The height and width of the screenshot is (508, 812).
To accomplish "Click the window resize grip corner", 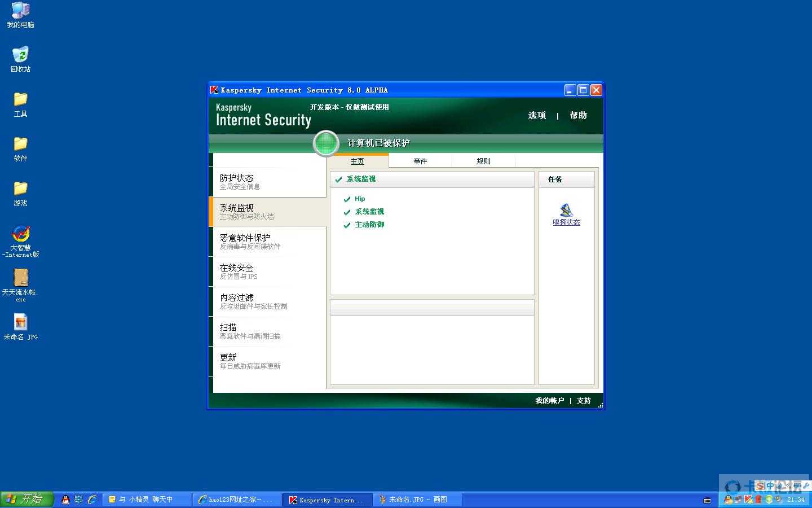I will click(600, 405).
